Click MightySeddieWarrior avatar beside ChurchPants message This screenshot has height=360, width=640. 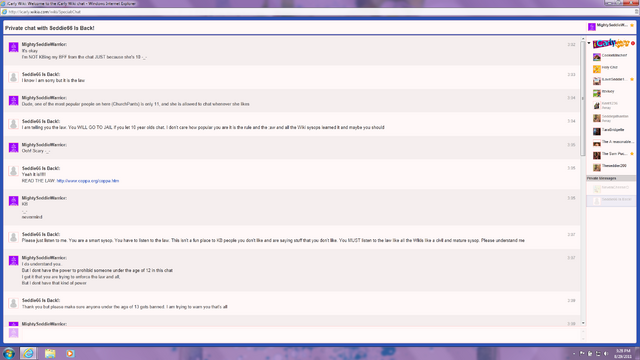[13, 100]
